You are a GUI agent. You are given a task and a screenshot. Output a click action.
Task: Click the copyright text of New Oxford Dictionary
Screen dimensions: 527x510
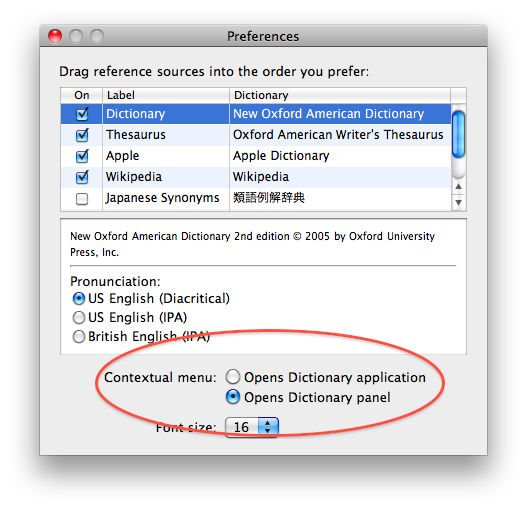(x=252, y=244)
